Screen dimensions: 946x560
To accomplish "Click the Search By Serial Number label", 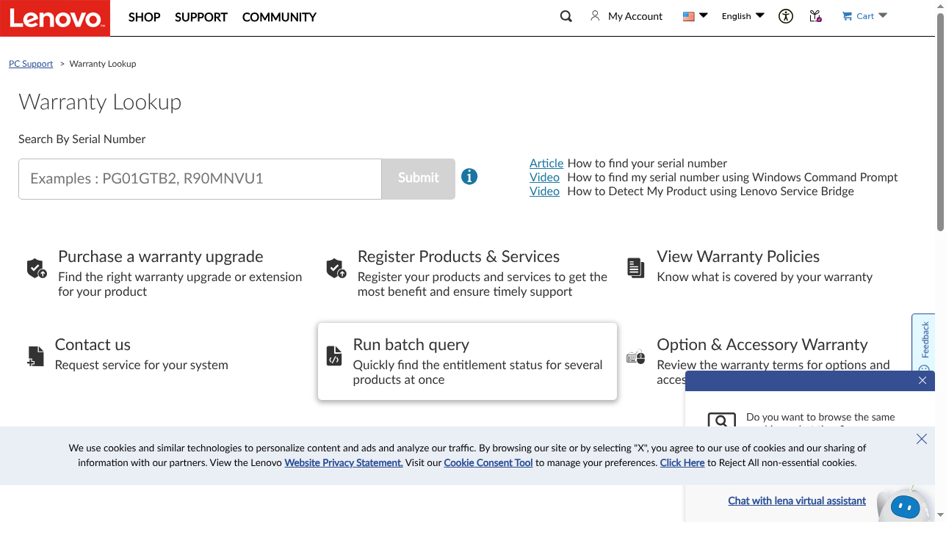I will click(x=82, y=139).
